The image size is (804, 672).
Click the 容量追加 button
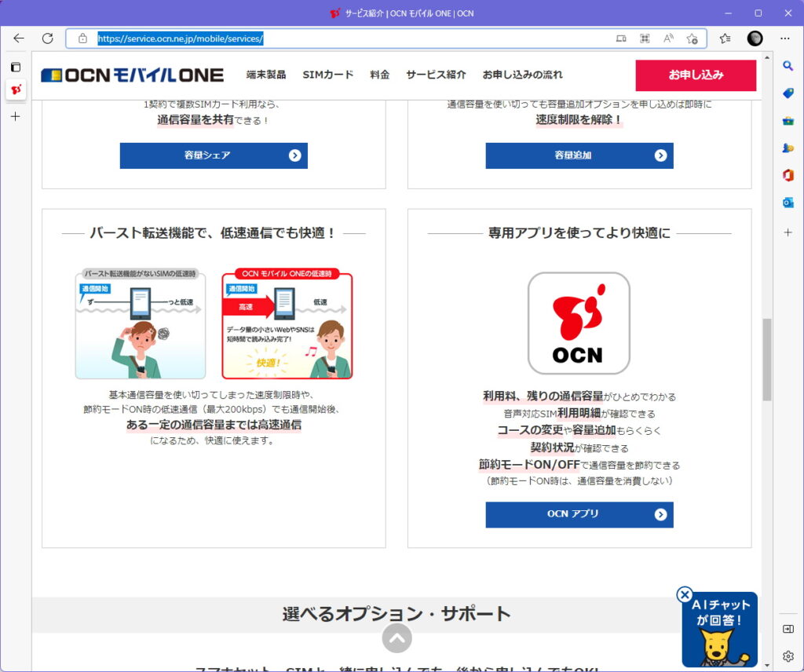(x=579, y=155)
